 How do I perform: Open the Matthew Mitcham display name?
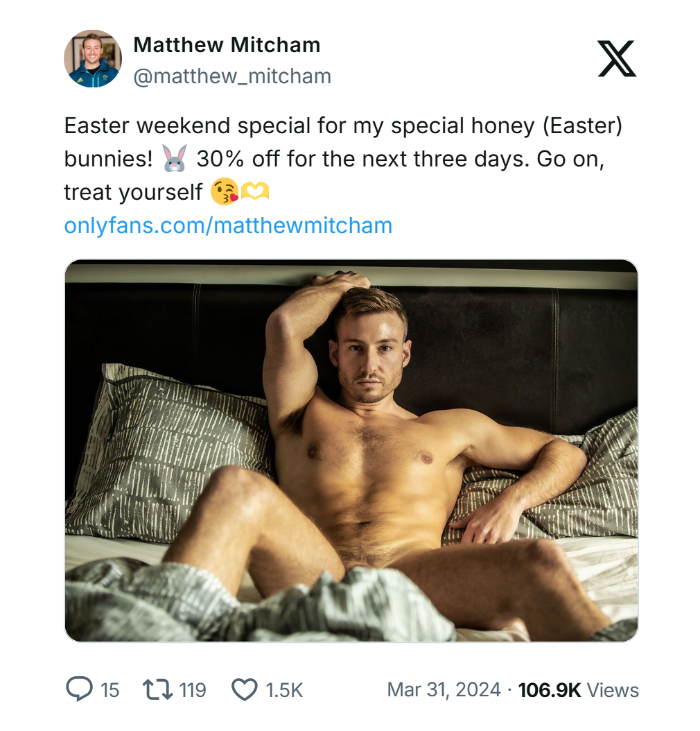227,45
